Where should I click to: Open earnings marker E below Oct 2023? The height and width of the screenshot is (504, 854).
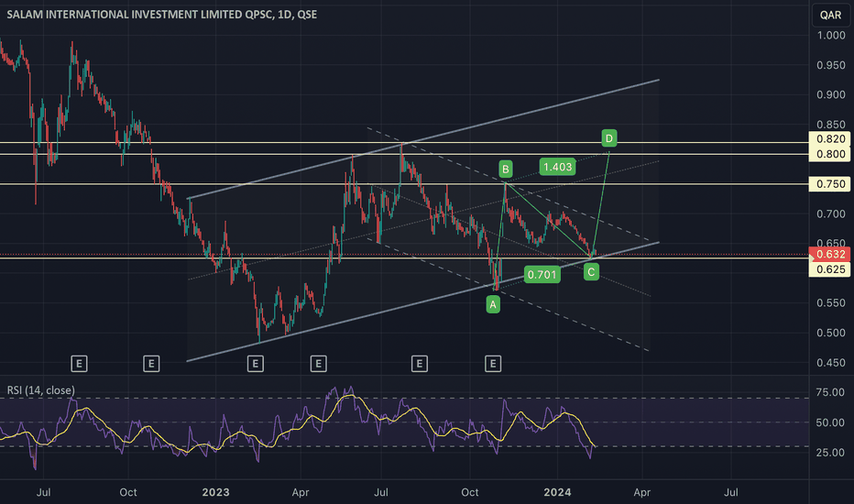click(493, 364)
